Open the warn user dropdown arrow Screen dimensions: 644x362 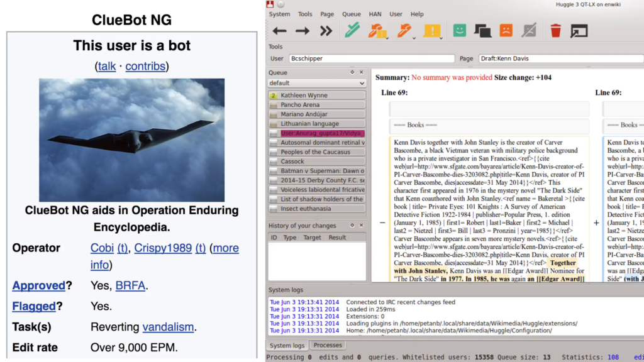[x=441, y=38]
